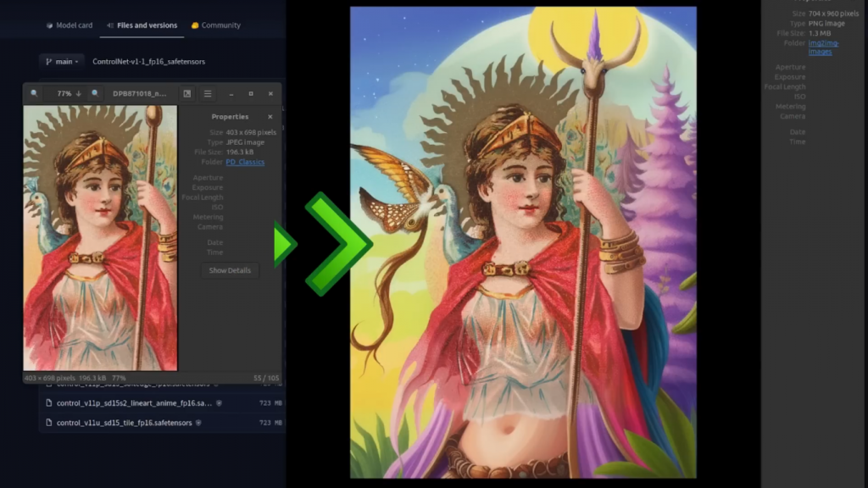Image resolution: width=868 pixels, height=488 pixels.
Task: Open the 77% zoom level dropdown
Action: 70,93
